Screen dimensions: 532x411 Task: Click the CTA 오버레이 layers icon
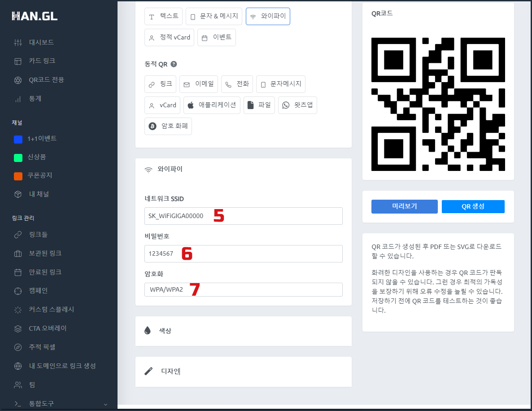tap(18, 328)
